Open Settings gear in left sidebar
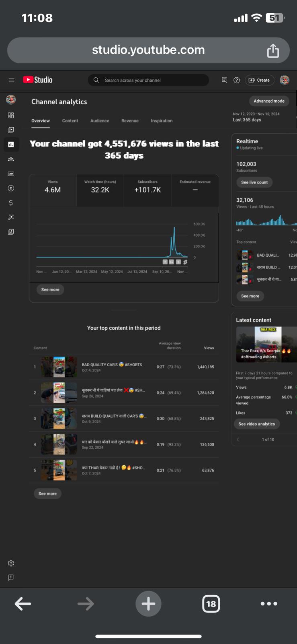Viewport: 297px width, 644px height. (x=11, y=563)
